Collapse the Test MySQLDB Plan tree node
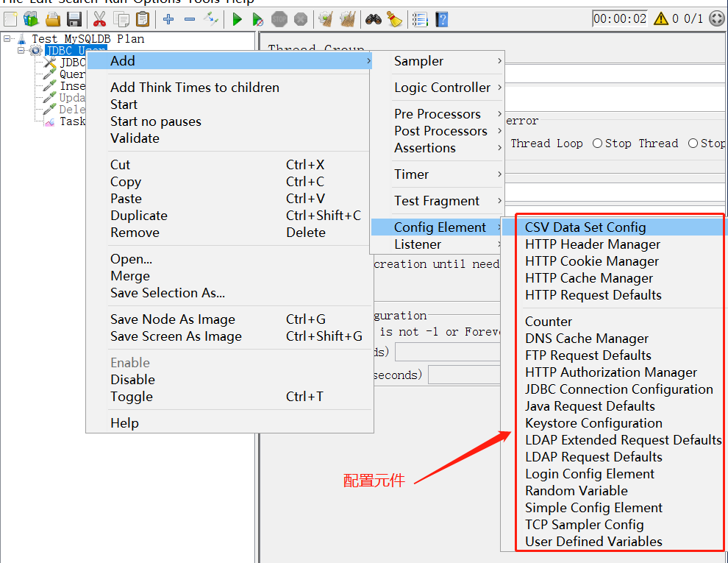728x563 pixels. 7,38
